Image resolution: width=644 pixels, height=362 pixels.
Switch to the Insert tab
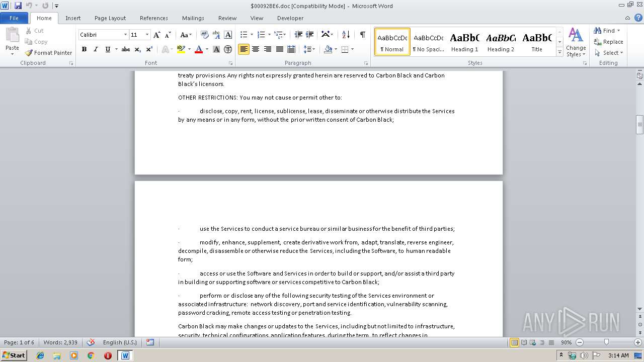[73, 18]
